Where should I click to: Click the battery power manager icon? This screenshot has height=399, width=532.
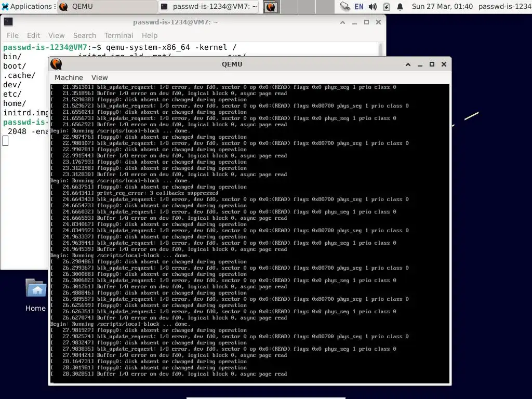pos(387,6)
